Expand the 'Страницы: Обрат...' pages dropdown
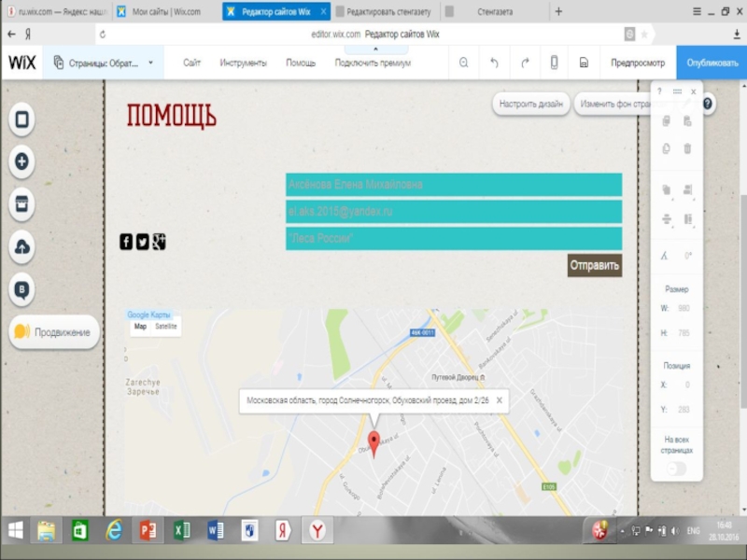The image size is (747, 560). [x=105, y=63]
